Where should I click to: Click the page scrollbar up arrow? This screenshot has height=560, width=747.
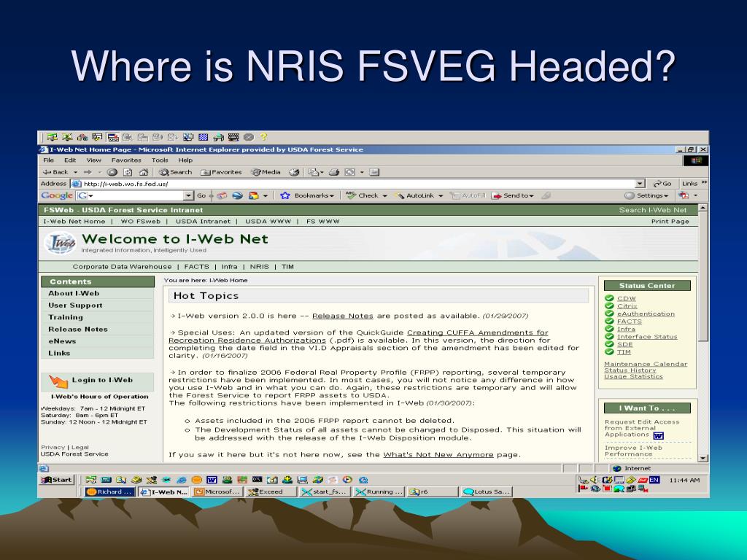click(703, 208)
